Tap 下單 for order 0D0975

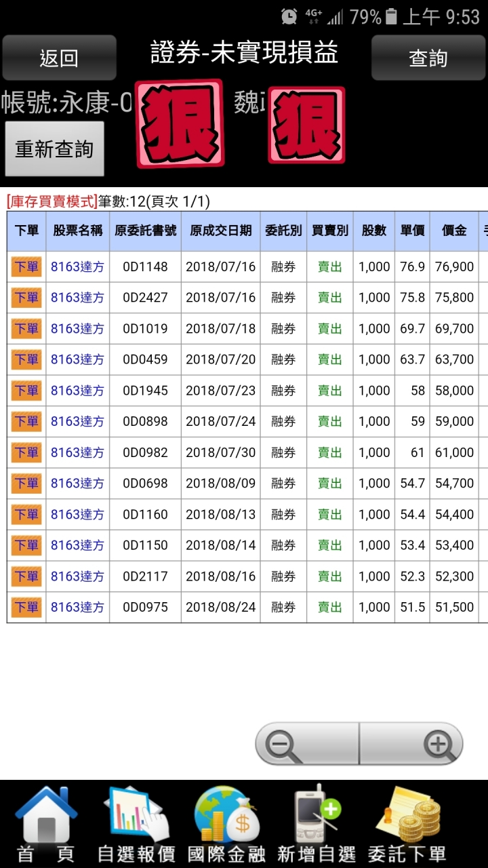(26, 607)
